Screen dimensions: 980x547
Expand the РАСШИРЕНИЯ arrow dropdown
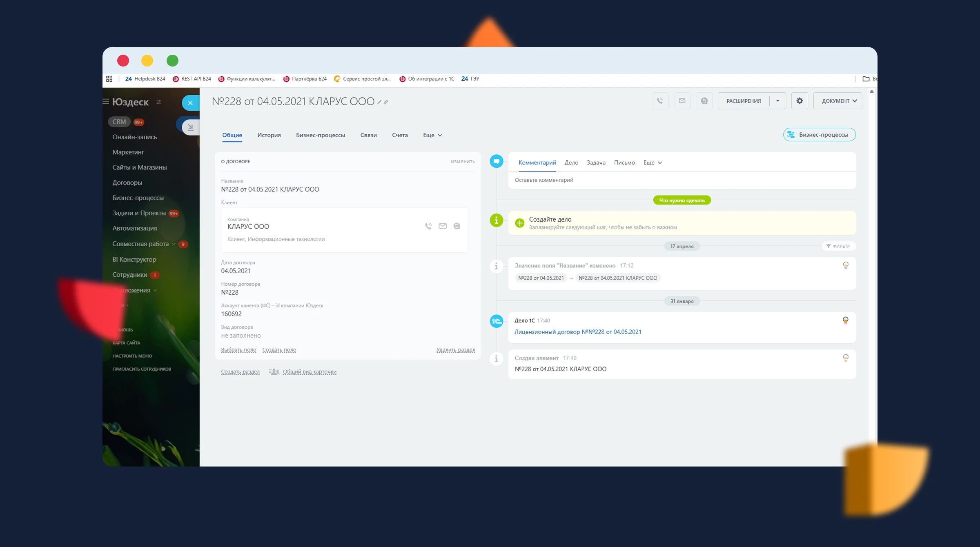(777, 101)
